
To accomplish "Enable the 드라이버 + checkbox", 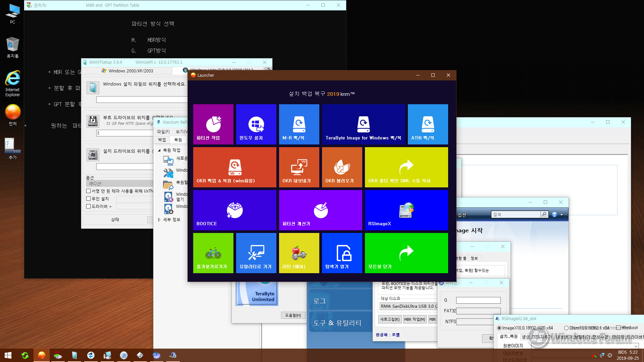I will [89, 206].
